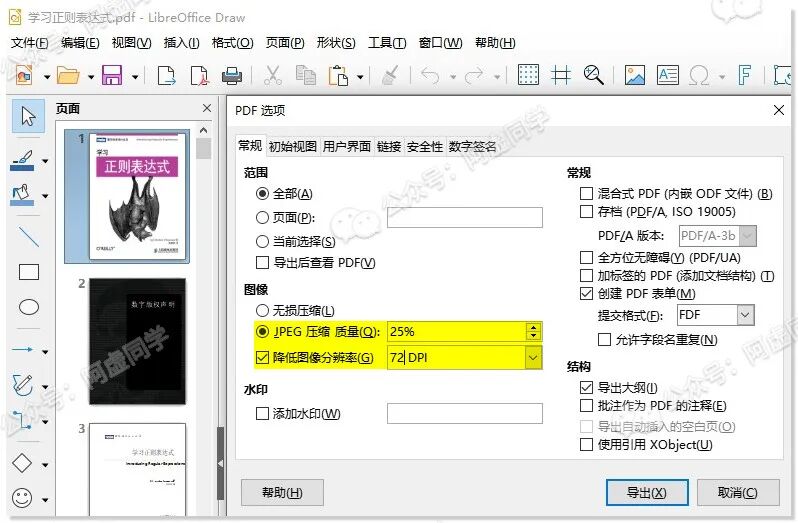Switch to the 安全性 tab
Image resolution: width=798 pixels, height=523 pixels.
pyautogui.click(x=425, y=147)
